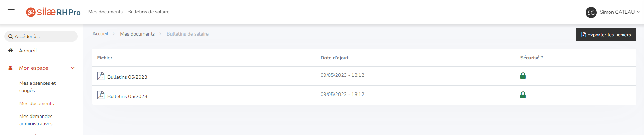
Task: Sort by Date d'ajout column header
Action: (x=334, y=58)
